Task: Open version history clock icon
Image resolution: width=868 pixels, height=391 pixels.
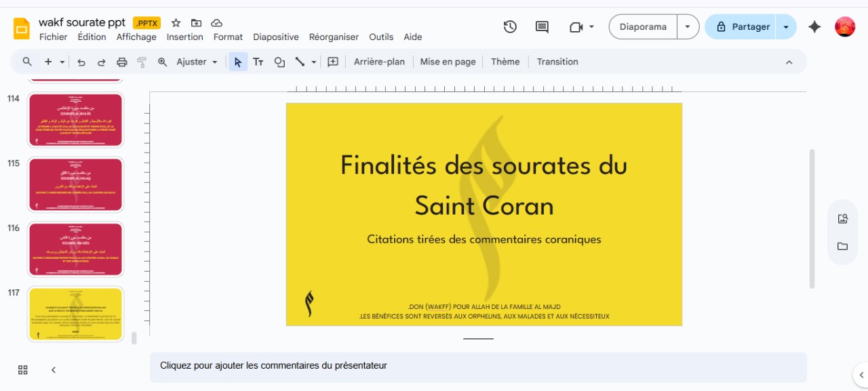Action: (x=510, y=27)
